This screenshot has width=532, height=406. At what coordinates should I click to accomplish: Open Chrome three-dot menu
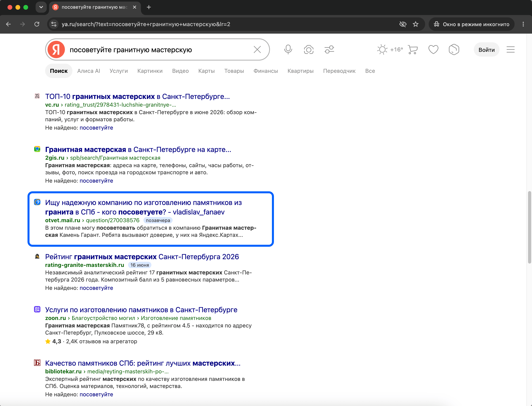point(523,24)
